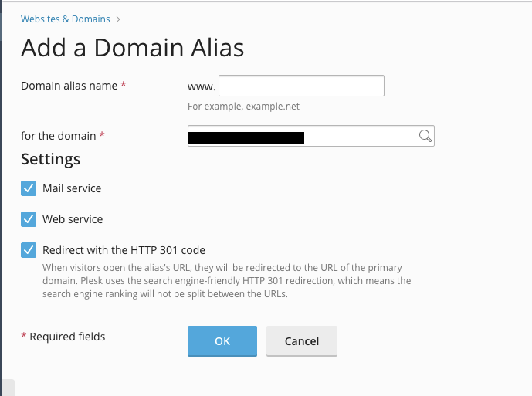The image size is (532, 396).
Task: Confirm with the blue OK button
Action: (x=222, y=341)
